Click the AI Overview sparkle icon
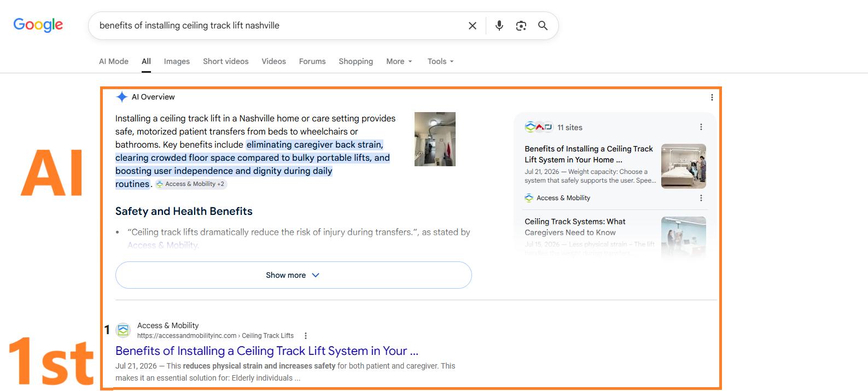 (x=121, y=97)
